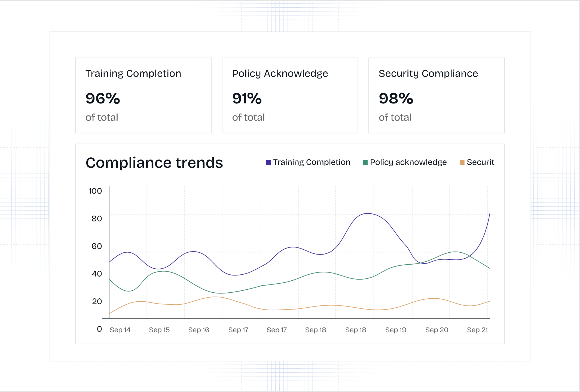Click the 98% value
This screenshot has height=392, width=580.
point(396,99)
